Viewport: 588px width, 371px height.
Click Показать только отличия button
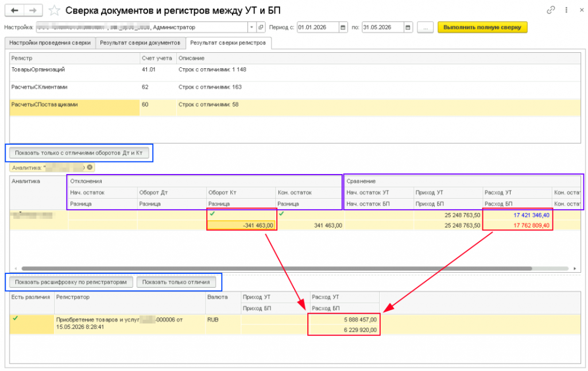pos(176,282)
